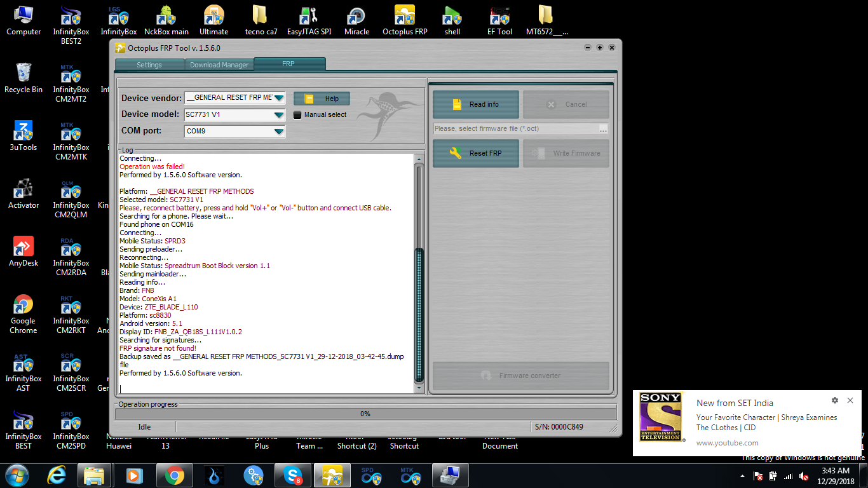This screenshot has height=488, width=868.
Task: Open the Google Chrome desktop shortcut
Action: 24,313
